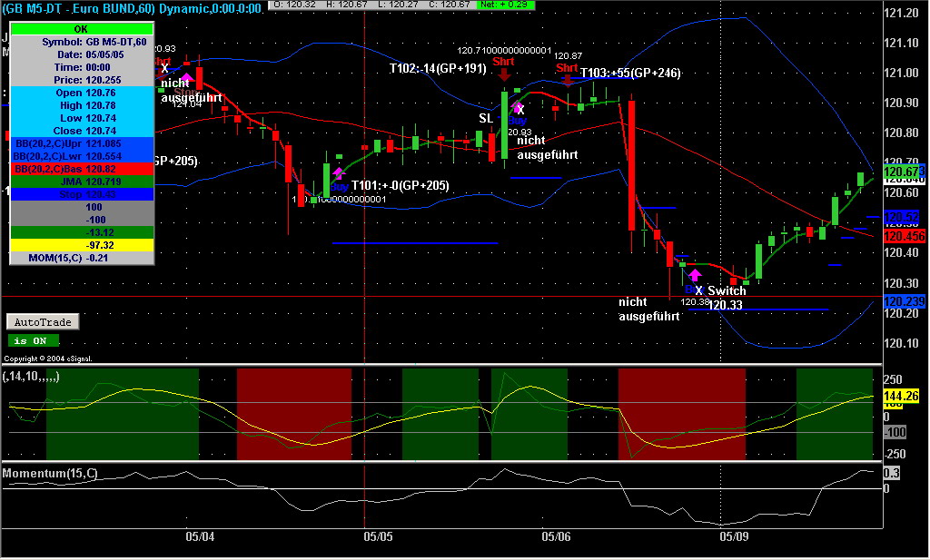The height and width of the screenshot is (560, 930).
Task: Click the 05/06 date label
Action: [x=556, y=537]
